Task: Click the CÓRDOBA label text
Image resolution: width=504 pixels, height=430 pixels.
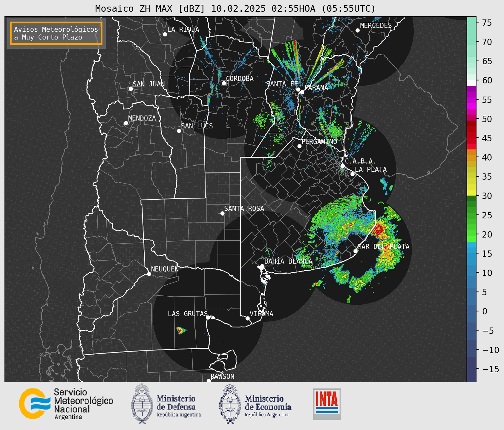Action: [x=240, y=78]
